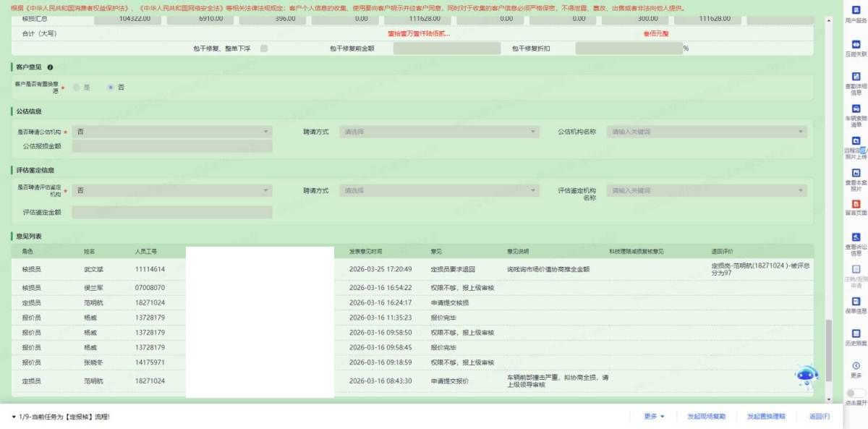The image size is (868, 429).
Task: Click info icon beside 客户意见 heading
Action: point(50,67)
